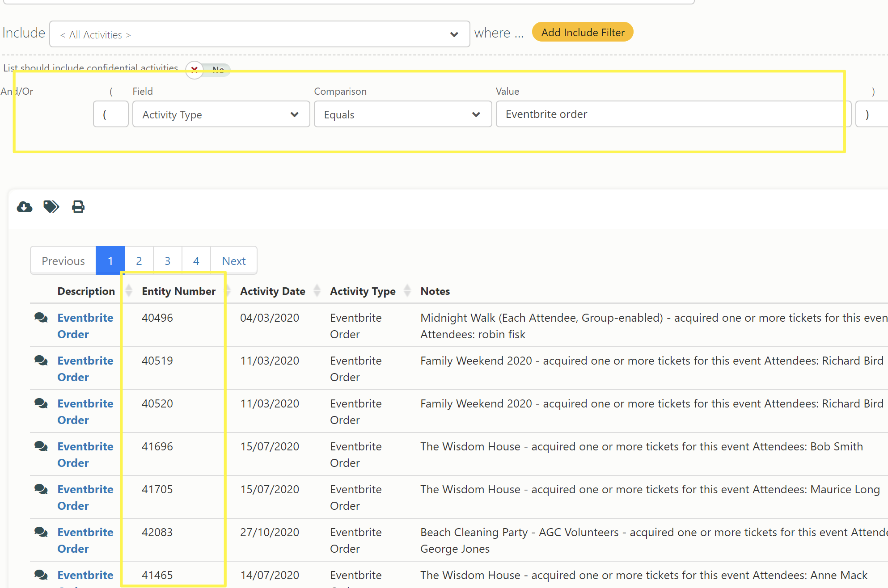The width and height of the screenshot is (888, 588).
Task: Click the Previous page link
Action: point(63,260)
